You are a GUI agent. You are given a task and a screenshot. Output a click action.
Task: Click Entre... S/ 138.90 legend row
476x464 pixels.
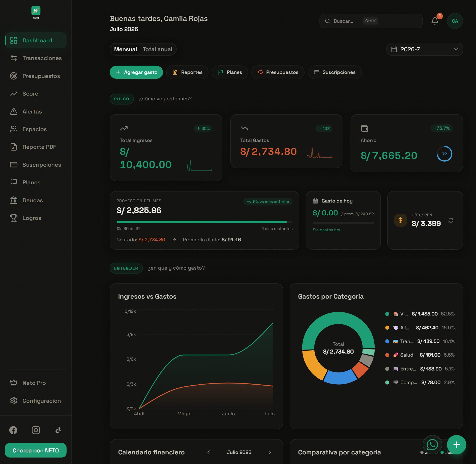[x=420, y=369]
